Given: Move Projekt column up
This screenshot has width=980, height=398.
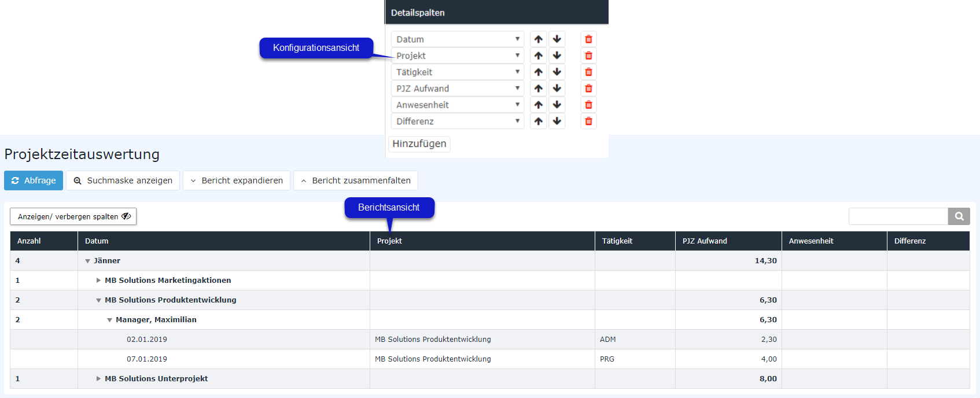Looking at the screenshot, I should click(x=539, y=56).
